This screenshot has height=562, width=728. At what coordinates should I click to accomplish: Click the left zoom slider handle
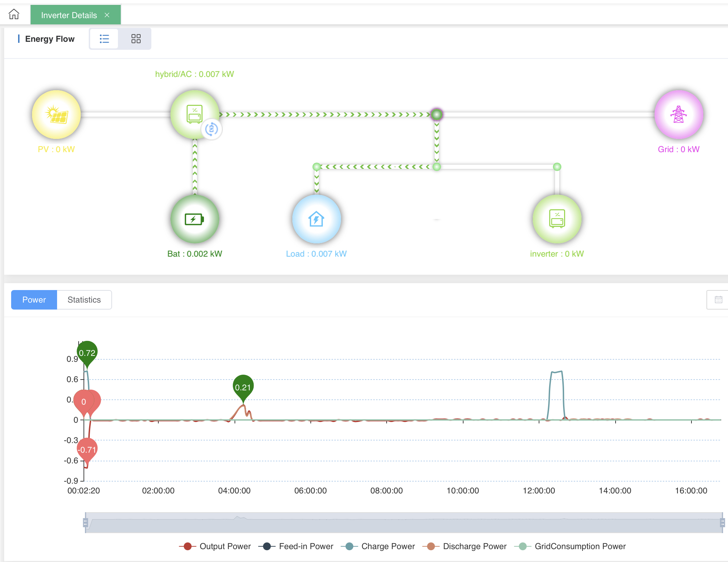pyautogui.click(x=85, y=522)
